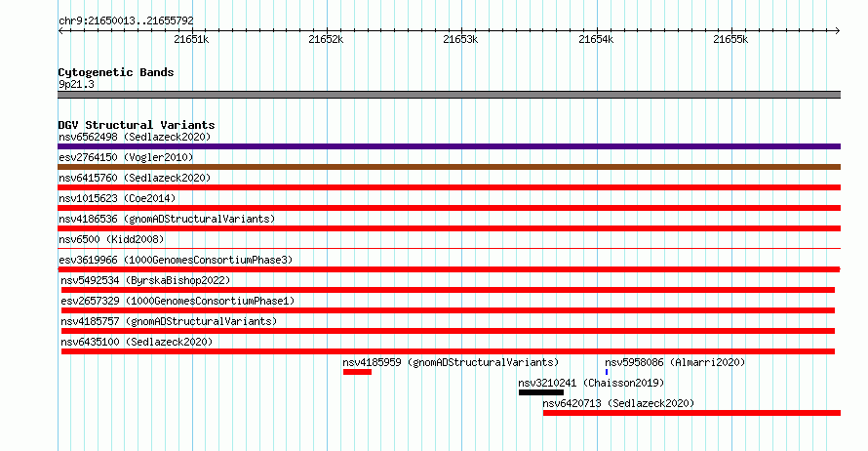Image resolution: width=868 pixels, height=451 pixels.
Task: Open esv3619966 (1000GenomesConsortiumPhase3) label
Action: tap(176, 260)
